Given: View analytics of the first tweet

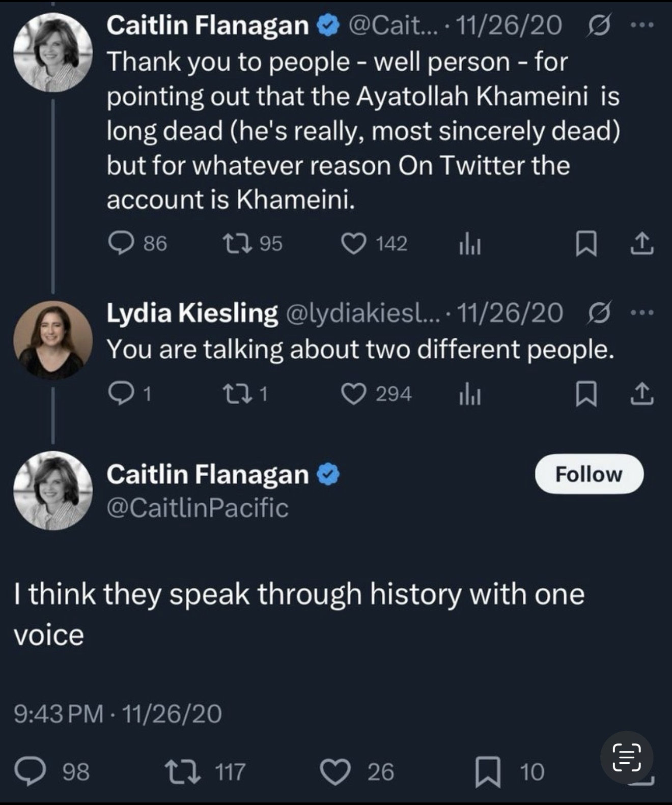Looking at the screenshot, I should tap(470, 244).
